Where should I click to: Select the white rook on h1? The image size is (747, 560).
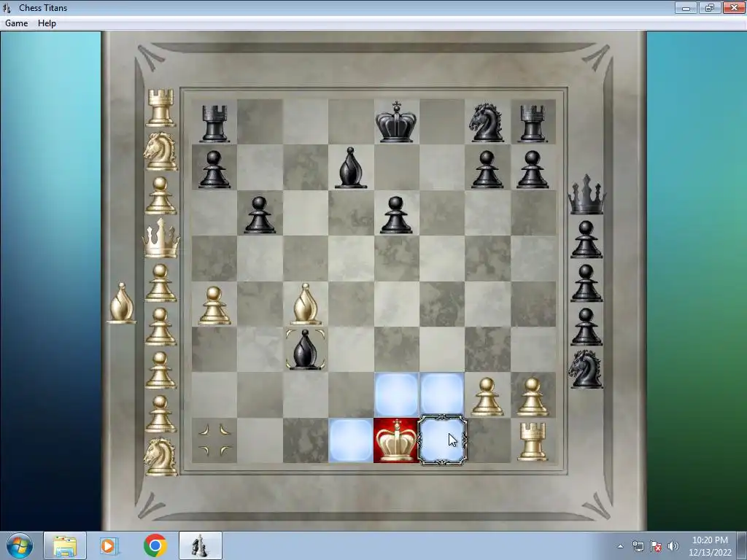533,441
